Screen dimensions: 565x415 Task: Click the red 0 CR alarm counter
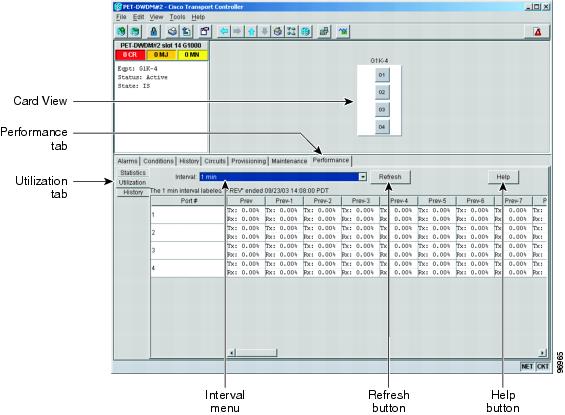pyautogui.click(x=130, y=55)
